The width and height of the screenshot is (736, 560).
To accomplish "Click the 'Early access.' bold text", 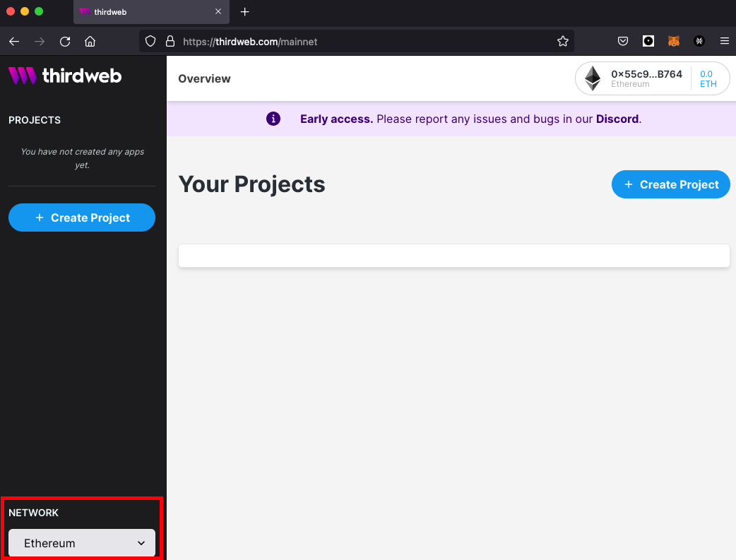I will point(336,119).
